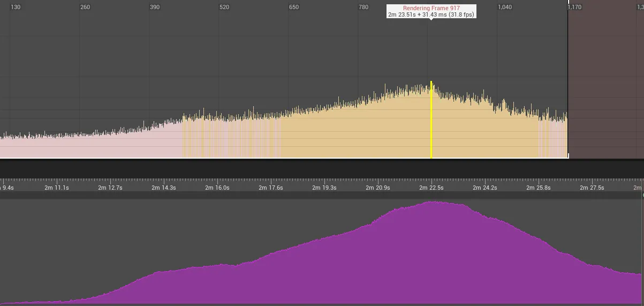Screen dimensions: 644x306
Task: Click the 2m 25.8s mark on time ruler
Action: (x=539, y=188)
